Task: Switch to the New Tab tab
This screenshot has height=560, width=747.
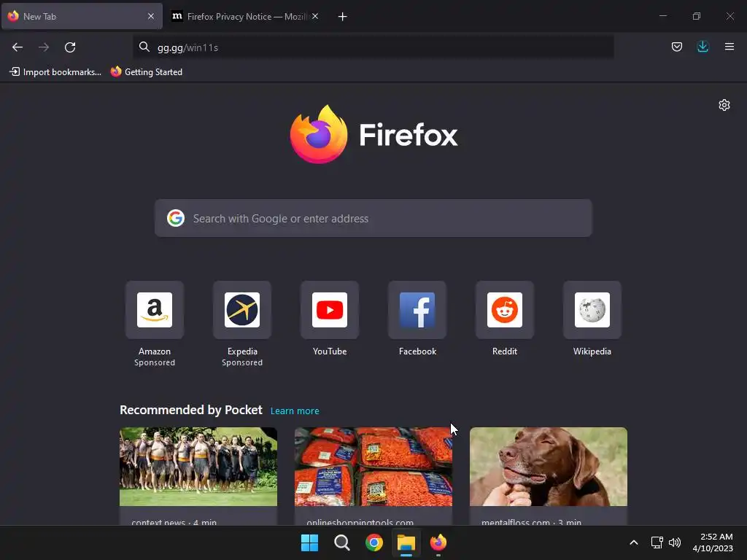Action: click(82, 16)
